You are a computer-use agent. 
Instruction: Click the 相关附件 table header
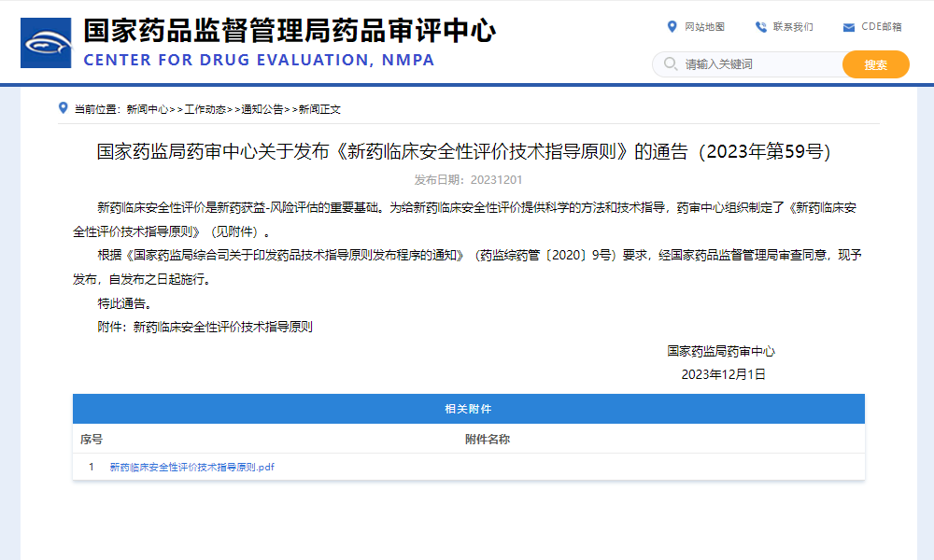point(468,409)
